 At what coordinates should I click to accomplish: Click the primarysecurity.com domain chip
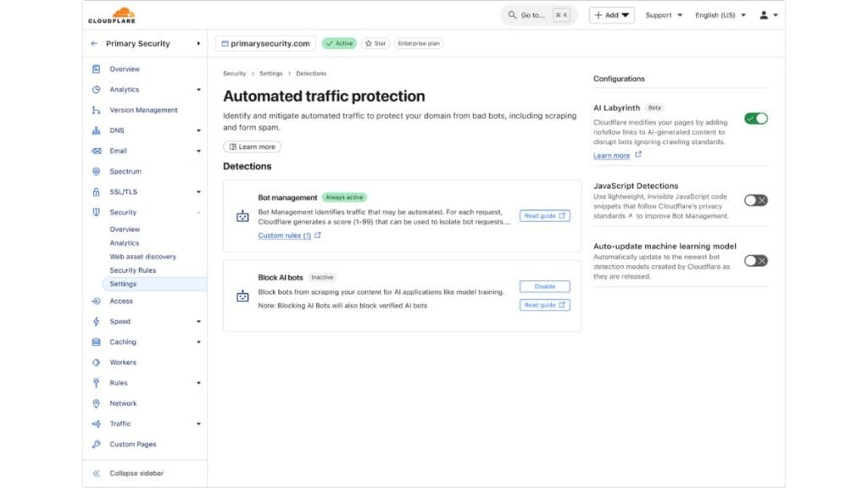tap(265, 43)
